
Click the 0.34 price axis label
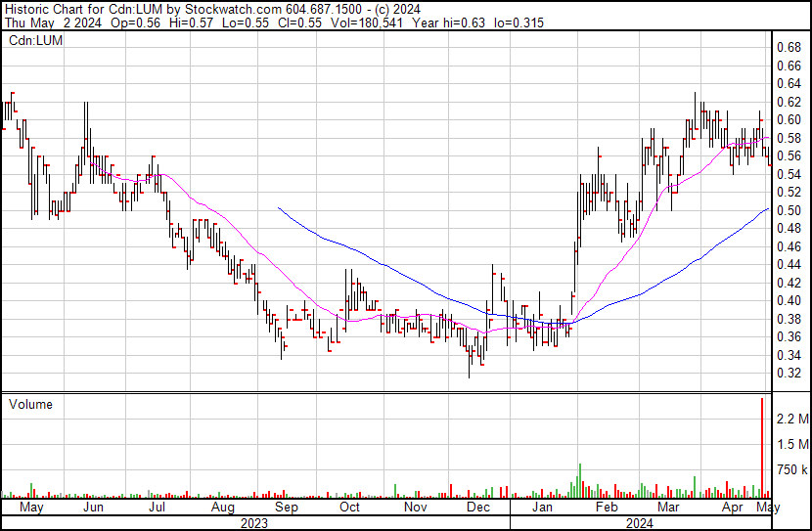point(789,355)
